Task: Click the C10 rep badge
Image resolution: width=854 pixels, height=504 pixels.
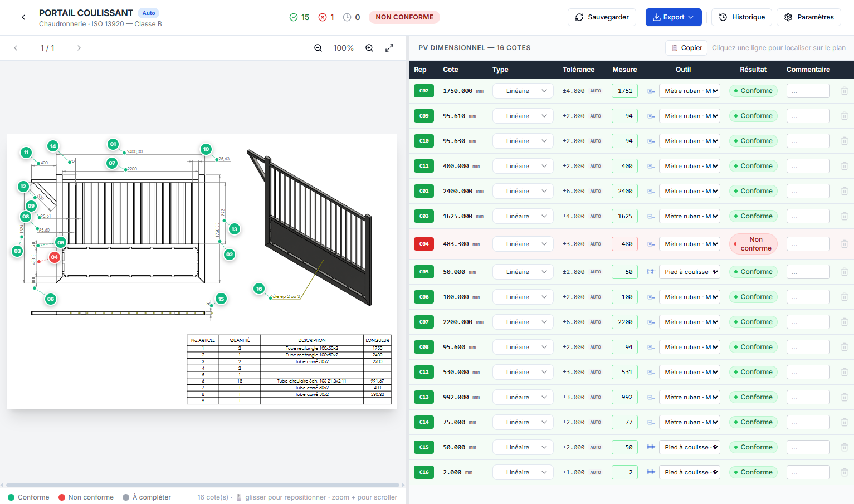Action: click(424, 141)
